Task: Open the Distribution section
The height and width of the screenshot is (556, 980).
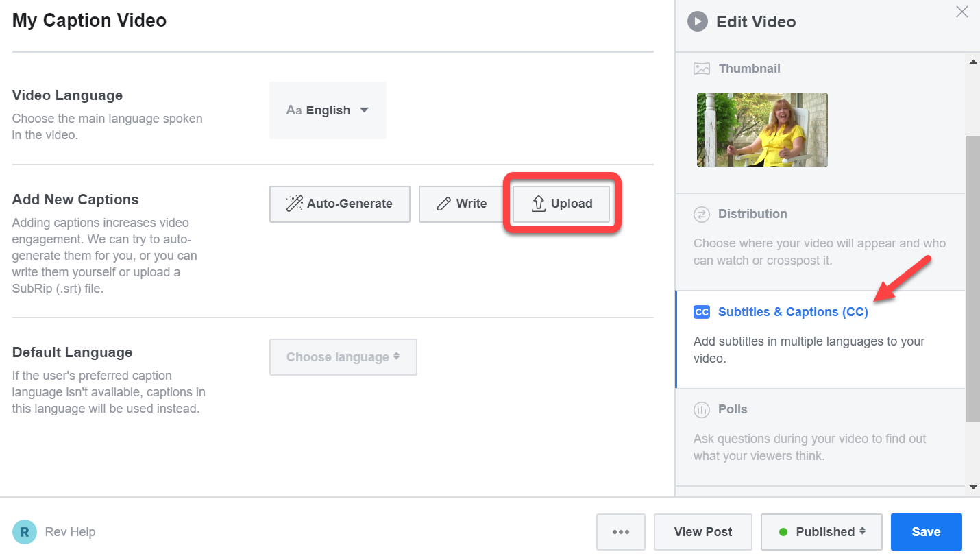Action: [x=820, y=242]
